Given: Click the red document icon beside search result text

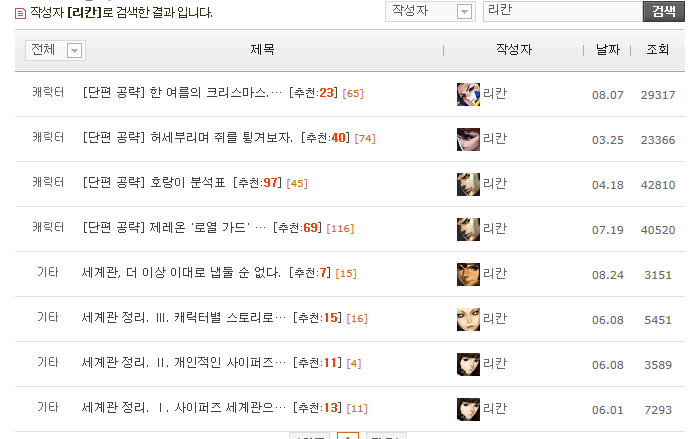Looking at the screenshot, I should (x=20, y=14).
